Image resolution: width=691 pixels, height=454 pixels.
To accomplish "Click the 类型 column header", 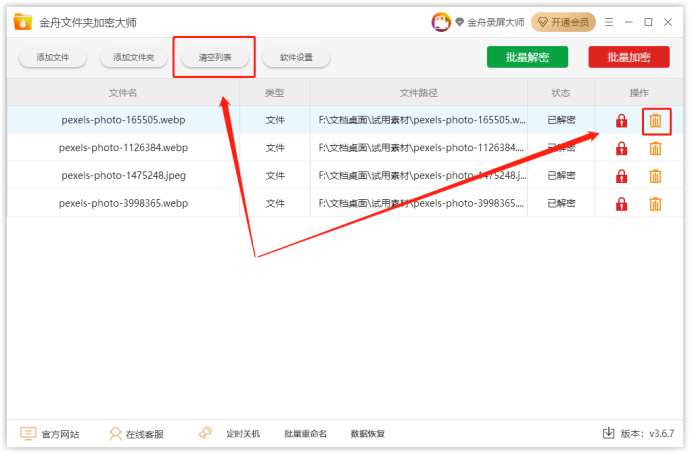I will pyautogui.click(x=275, y=93).
